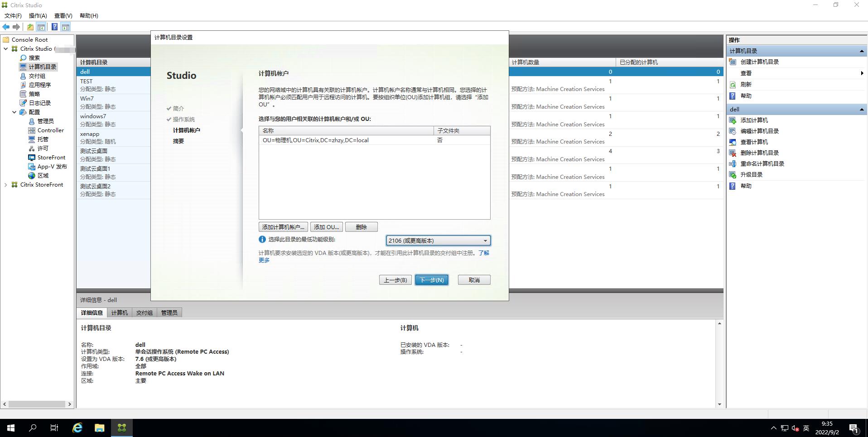Click 帮助 under 计算机目录 actions section
868x437 pixels.
click(746, 96)
